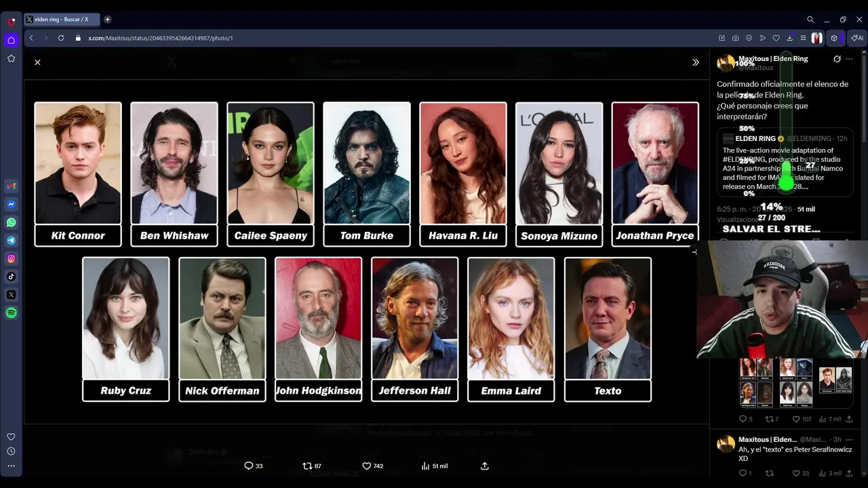Open Instagram in the Opera sidebar

[x=12, y=258]
